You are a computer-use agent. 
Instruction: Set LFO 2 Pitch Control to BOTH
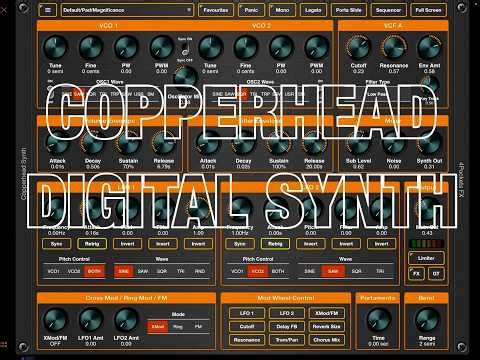(x=278, y=271)
